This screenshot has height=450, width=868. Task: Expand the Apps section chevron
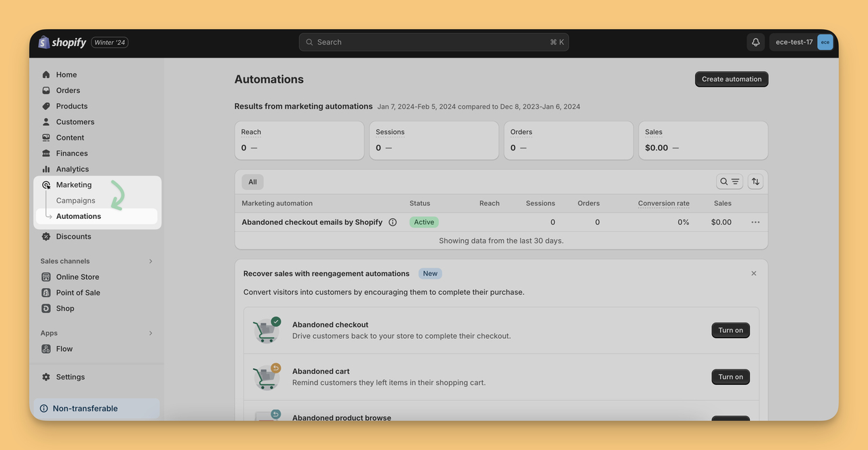tap(151, 333)
